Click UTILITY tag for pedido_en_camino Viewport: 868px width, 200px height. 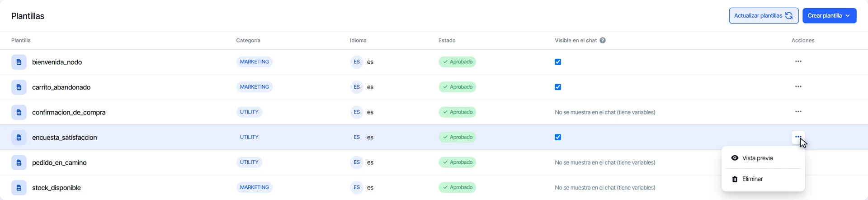point(249,162)
